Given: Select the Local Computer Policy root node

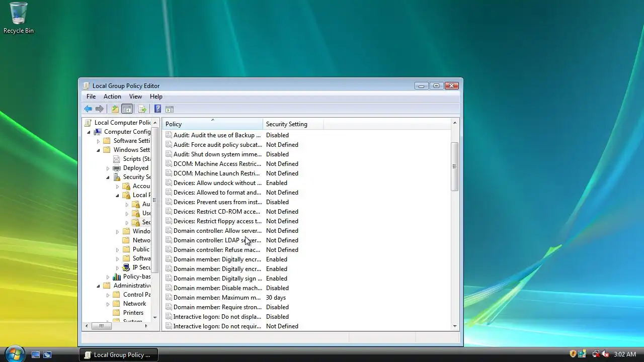Looking at the screenshot, I should 122,123.
